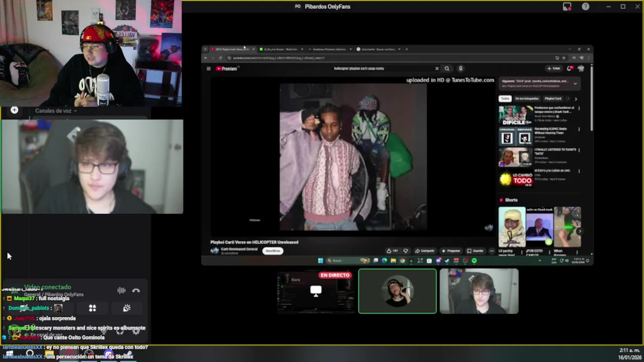Image resolution: width=644 pixels, height=362 pixels.
Task: Open the POR ESTO CARLOS short
Action: [x=539, y=227]
